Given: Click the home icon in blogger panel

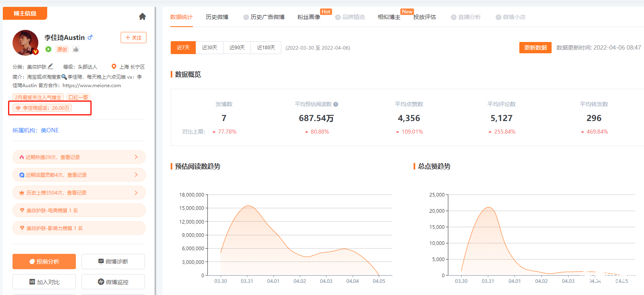Looking at the screenshot, I should (x=142, y=17).
